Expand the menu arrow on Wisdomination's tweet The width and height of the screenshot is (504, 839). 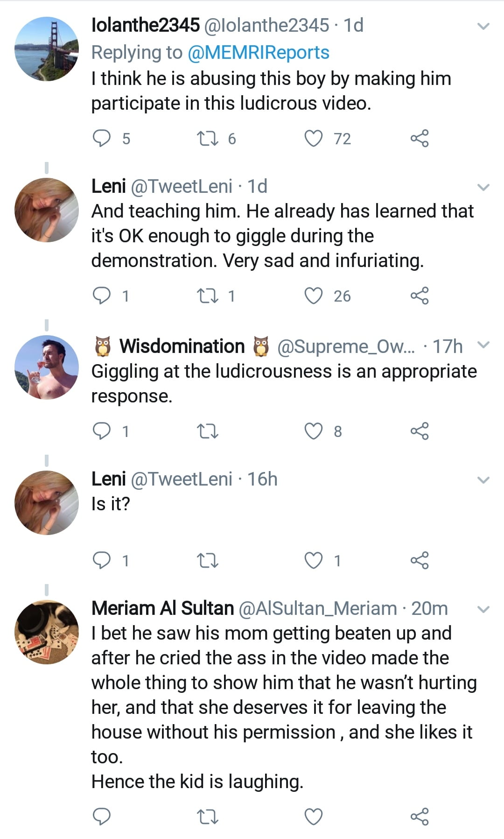click(x=484, y=345)
